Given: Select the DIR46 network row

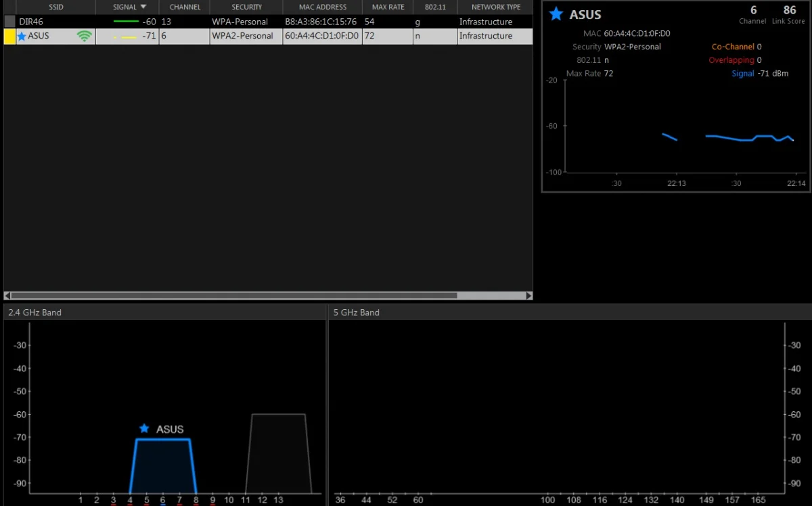Looking at the screenshot, I should pos(268,22).
